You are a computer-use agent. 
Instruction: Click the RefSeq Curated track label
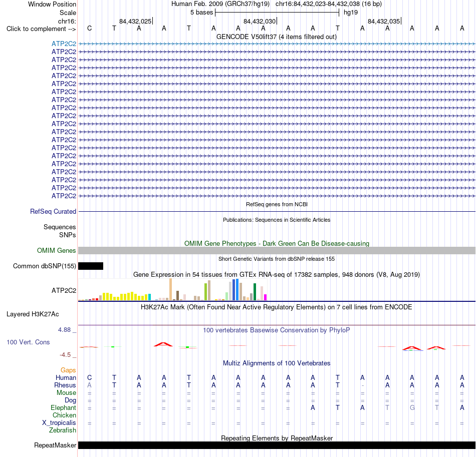point(53,211)
